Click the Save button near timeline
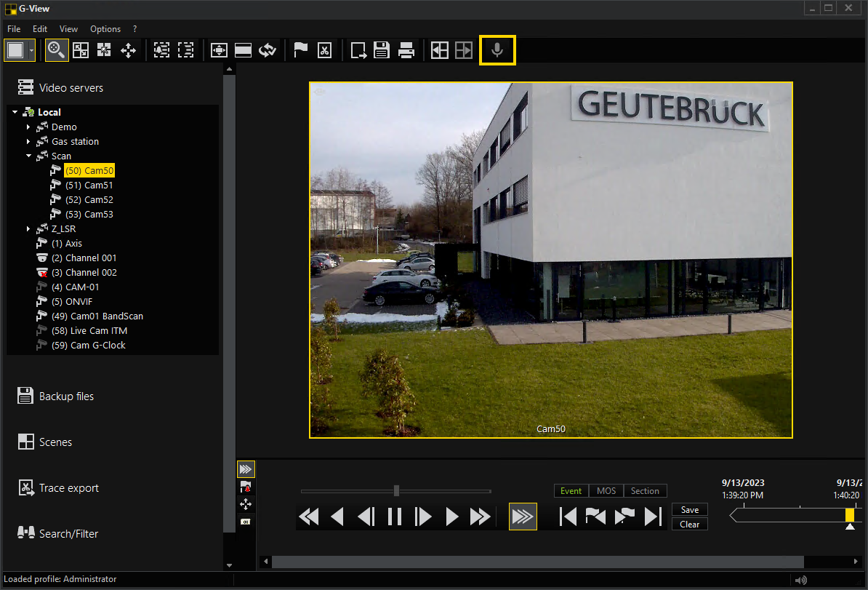Viewport: 868px width, 590px height. pyautogui.click(x=690, y=510)
